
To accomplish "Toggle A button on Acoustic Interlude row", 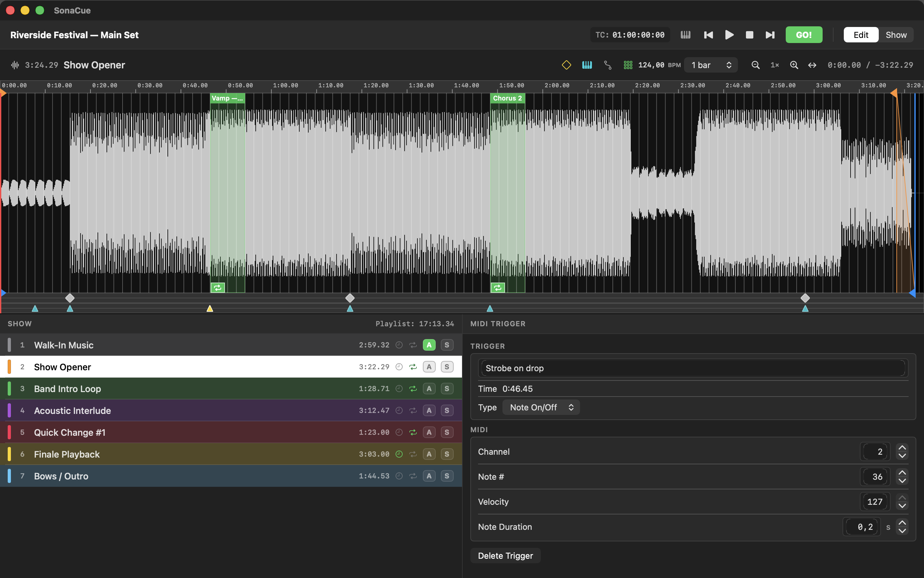I will pyautogui.click(x=429, y=411).
